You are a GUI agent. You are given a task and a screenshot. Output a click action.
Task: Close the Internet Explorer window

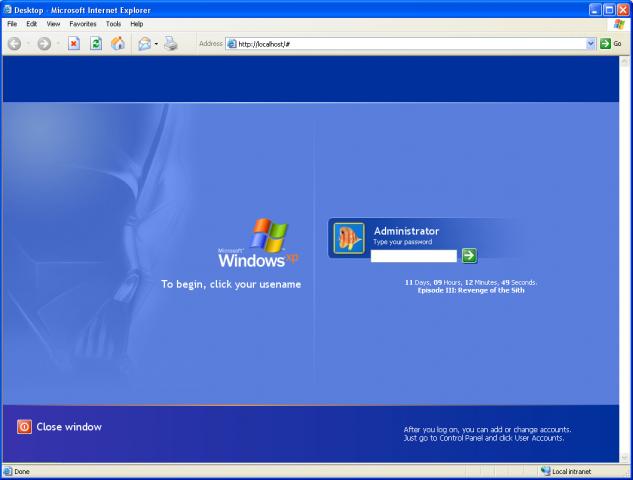point(623,10)
